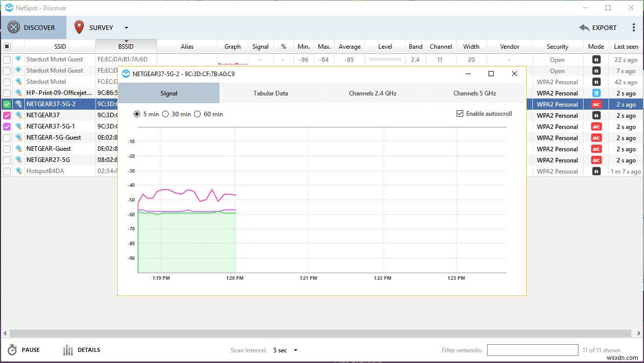644x363 pixels.
Task: Sort the list by the Signal column
Action: [x=260, y=46]
